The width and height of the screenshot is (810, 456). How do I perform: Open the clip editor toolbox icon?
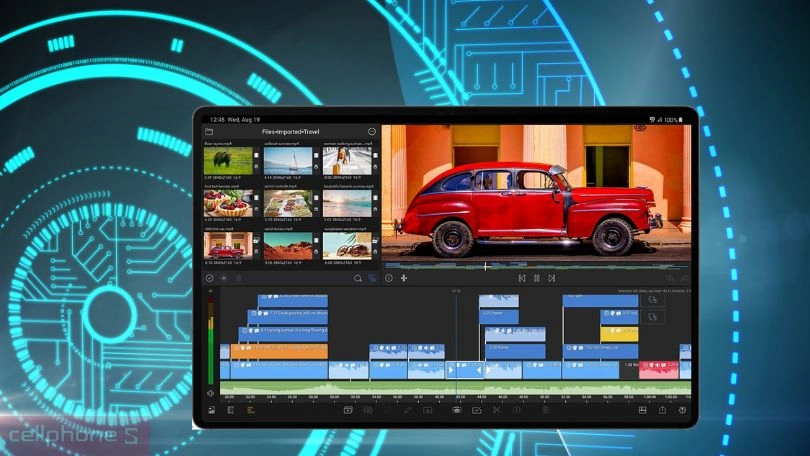pos(456,410)
